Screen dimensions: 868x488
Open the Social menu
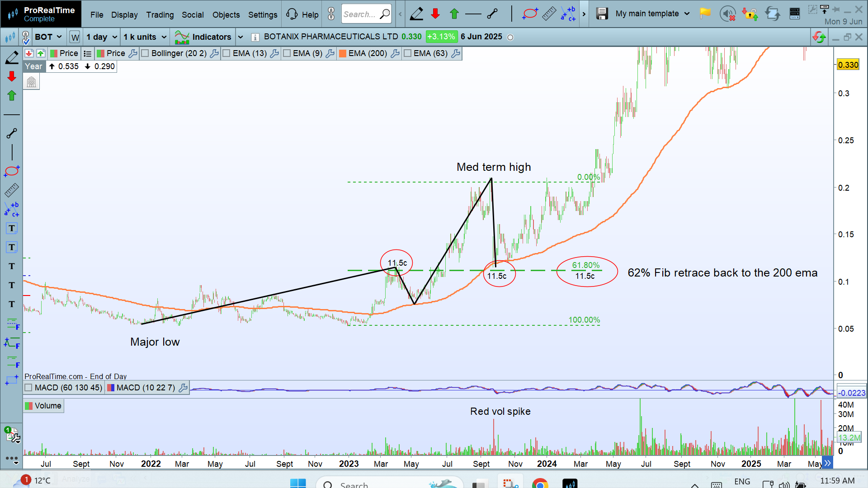click(193, 14)
